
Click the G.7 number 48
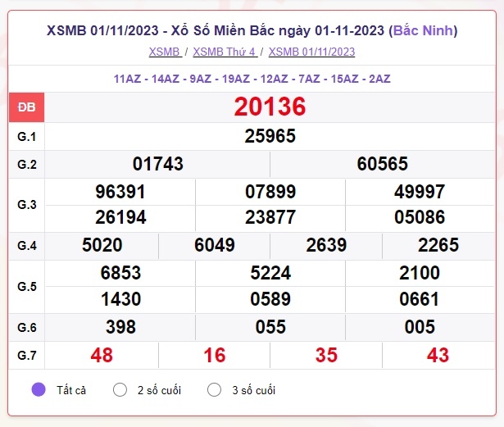pos(102,356)
